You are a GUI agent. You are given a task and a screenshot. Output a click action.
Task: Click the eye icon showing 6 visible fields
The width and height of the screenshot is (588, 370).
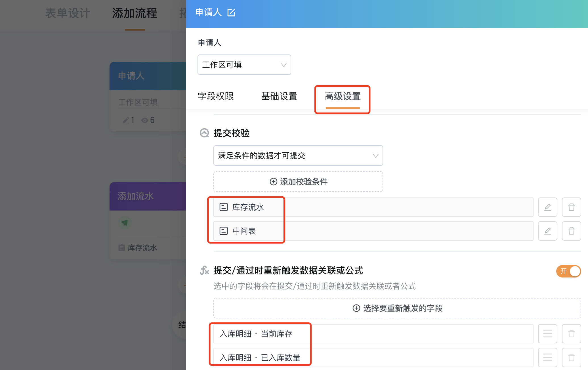coord(145,120)
